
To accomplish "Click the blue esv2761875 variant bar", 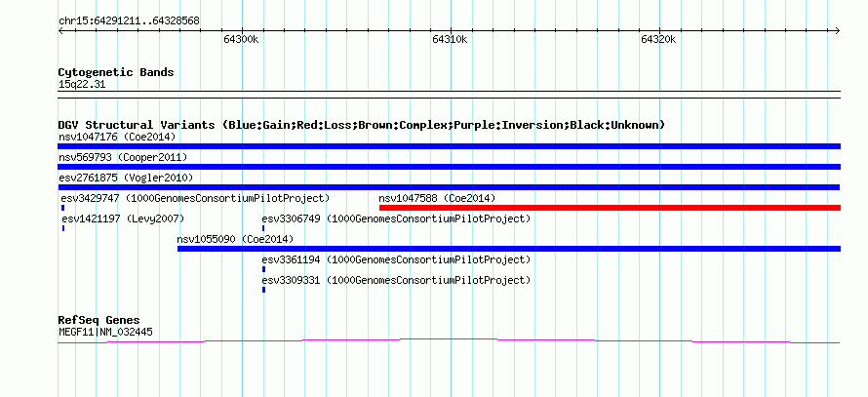I will tap(449, 187).
